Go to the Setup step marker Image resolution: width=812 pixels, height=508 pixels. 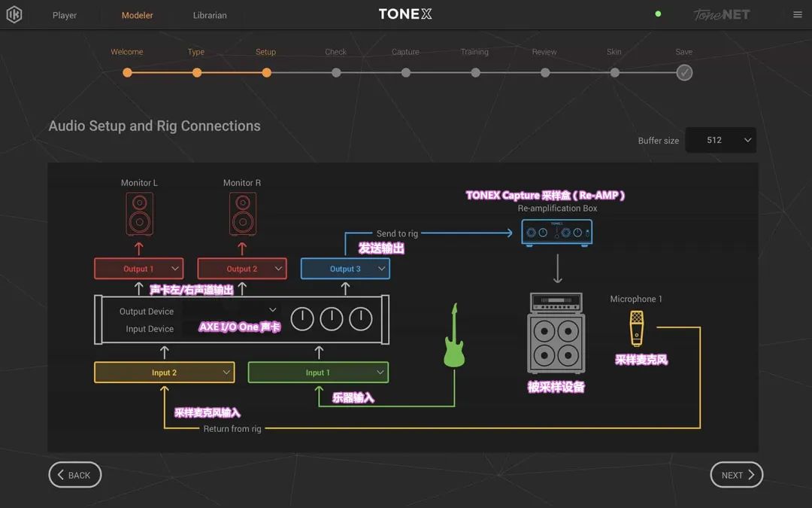pos(266,72)
